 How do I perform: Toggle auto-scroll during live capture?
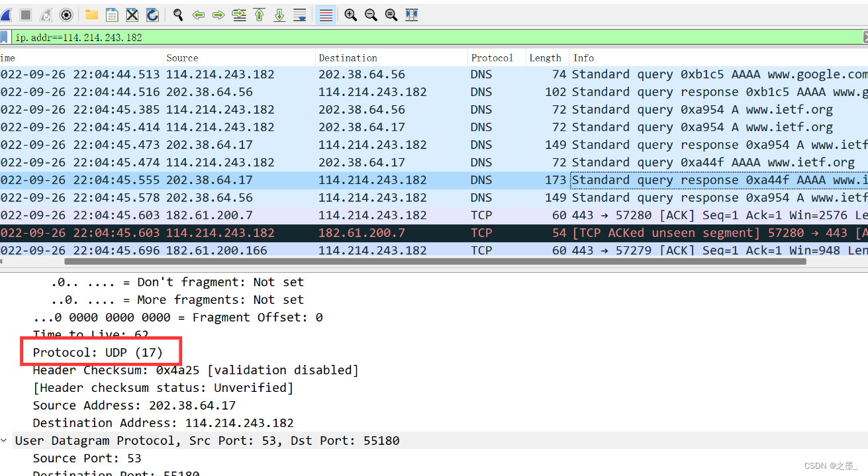click(299, 15)
